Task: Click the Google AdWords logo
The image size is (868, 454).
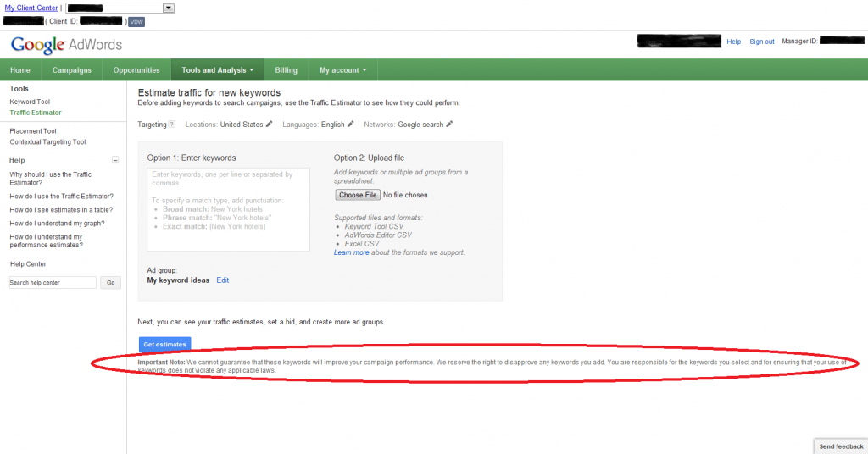Action: (66, 45)
